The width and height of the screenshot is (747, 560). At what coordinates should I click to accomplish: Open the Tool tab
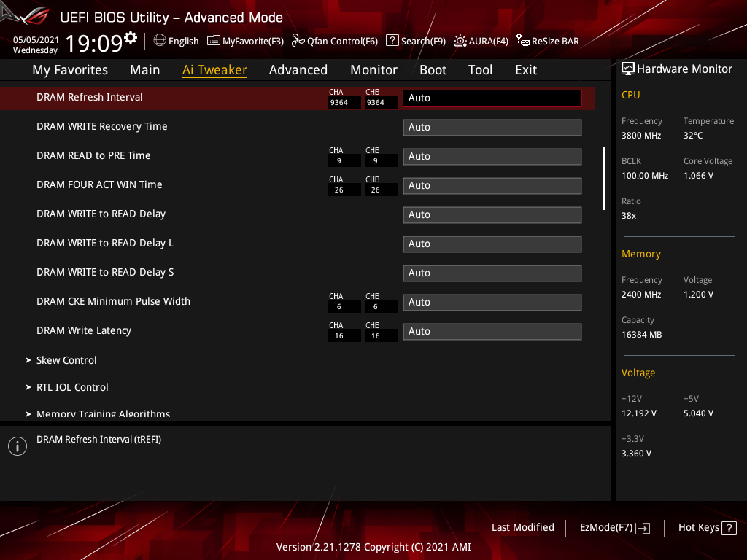[480, 70]
